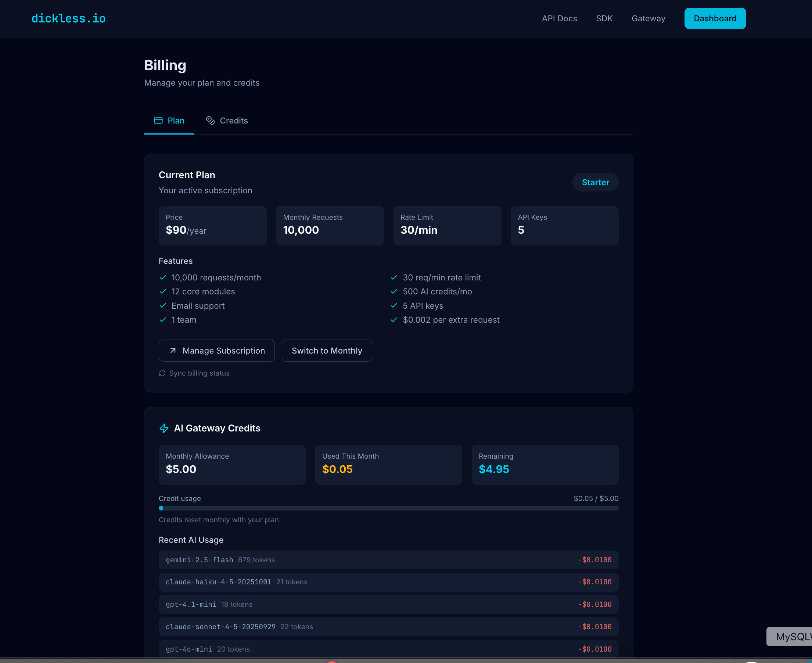Select the gemini-2.5-flash usage row
This screenshot has width=812, height=663.
pyautogui.click(x=388, y=560)
